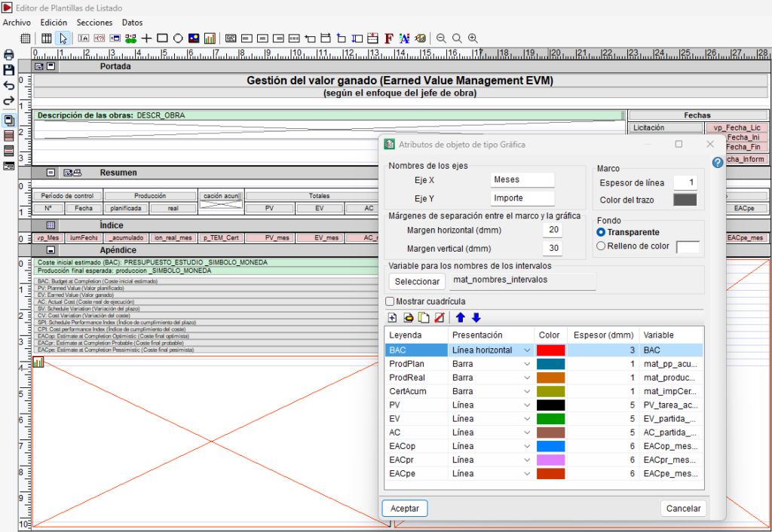Screen dimensions: 772x532
Task: Move series up with blue up arrow
Action: point(461,317)
